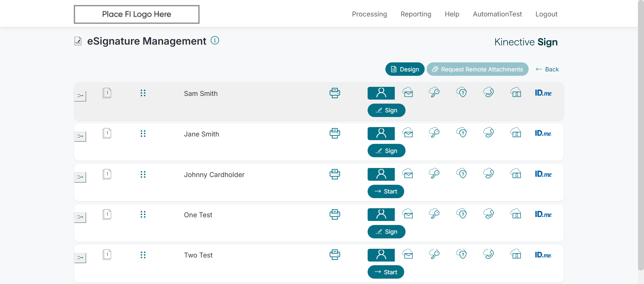
Task: Expand the Jane Smith row arrow
Action: click(x=80, y=136)
